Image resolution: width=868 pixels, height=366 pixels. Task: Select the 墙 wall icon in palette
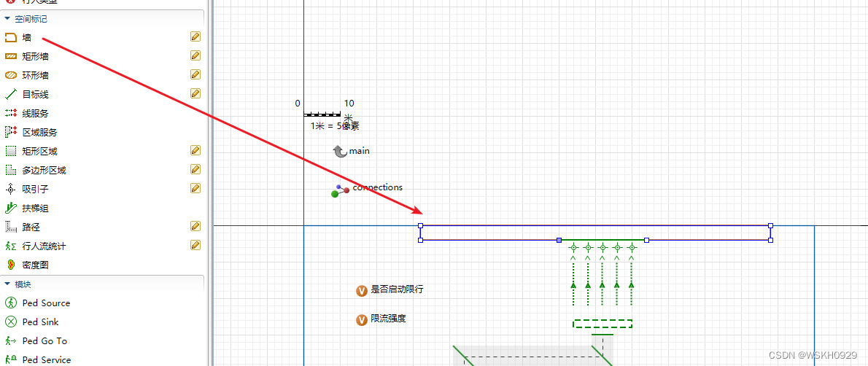(x=10, y=37)
